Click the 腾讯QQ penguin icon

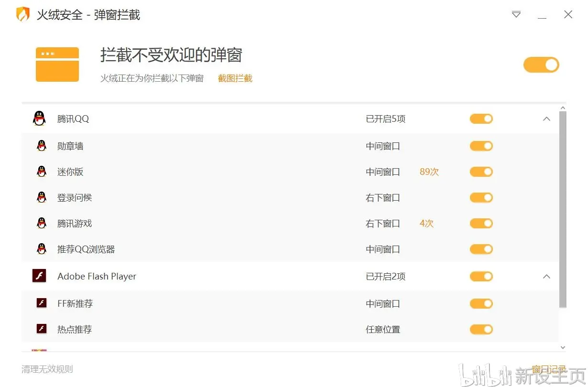point(39,118)
